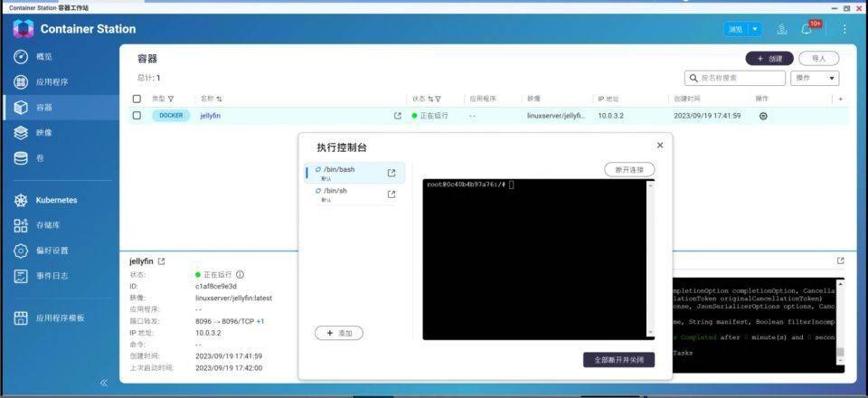Pop out the /bin/sh console
The width and height of the screenshot is (868, 398).
click(x=392, y=194)
